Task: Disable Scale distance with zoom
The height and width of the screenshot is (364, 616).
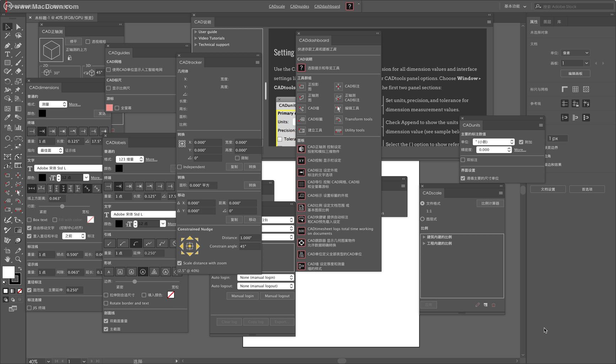Action: tap(179, 263)
